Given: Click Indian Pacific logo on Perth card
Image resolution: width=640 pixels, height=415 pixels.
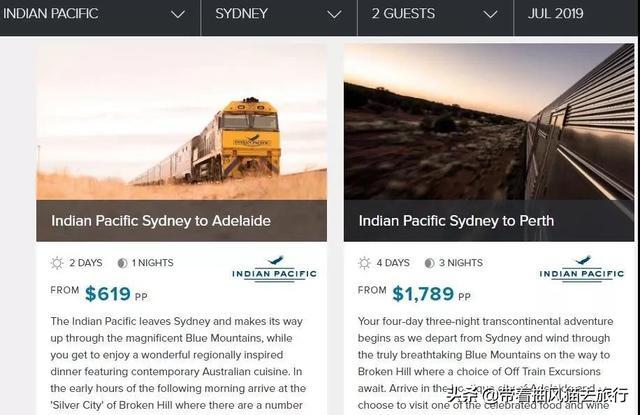Looking at the screenshot, I should (x=582, y=268).
